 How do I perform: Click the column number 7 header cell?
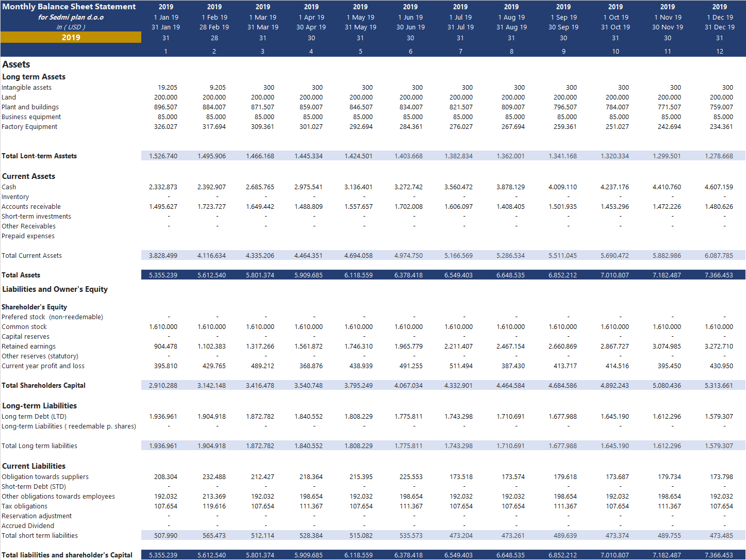460,52
